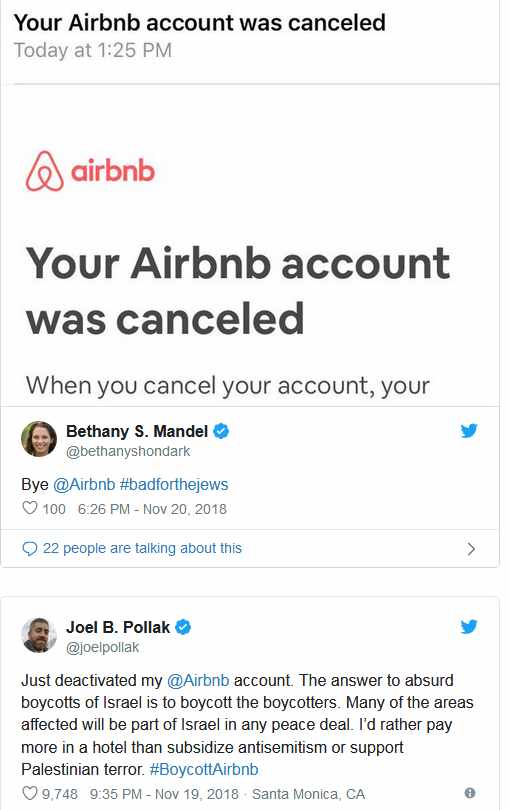
Task: Click @Airbnb mention in Joel's tweet
Action: (198, 680)
